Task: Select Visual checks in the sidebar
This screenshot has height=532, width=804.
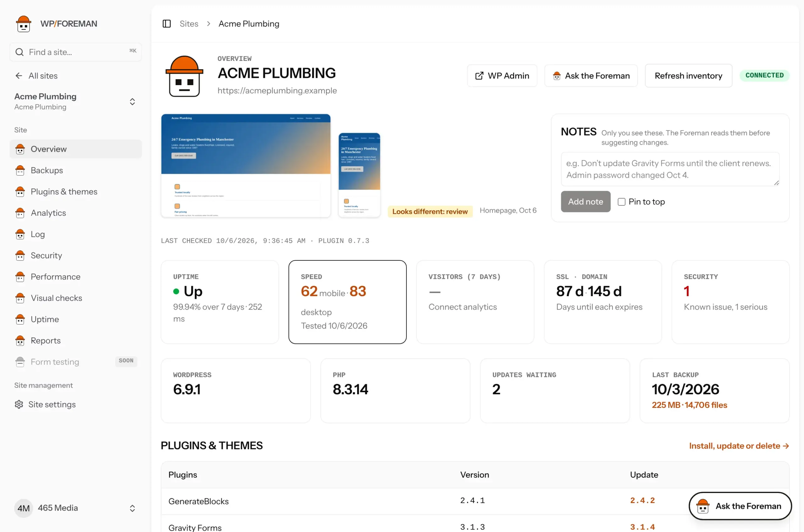Action: tap(76, 298)
